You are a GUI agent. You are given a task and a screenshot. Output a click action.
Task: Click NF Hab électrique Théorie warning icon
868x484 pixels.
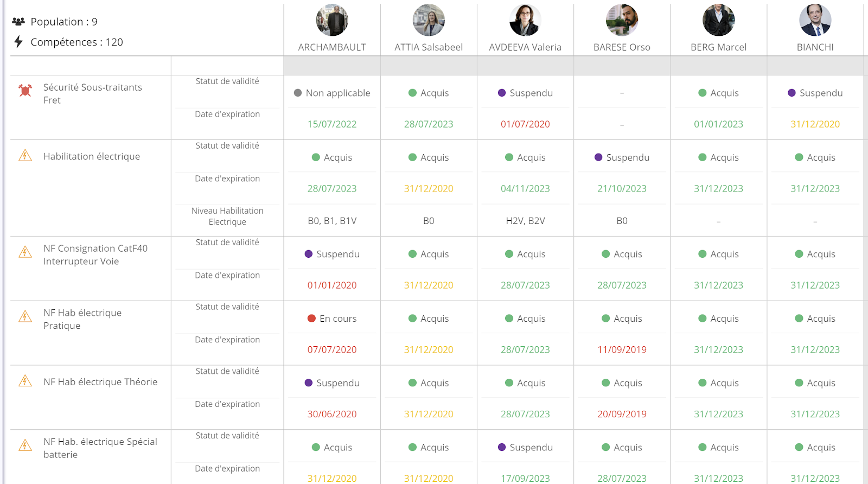click(x=25, y=381)
